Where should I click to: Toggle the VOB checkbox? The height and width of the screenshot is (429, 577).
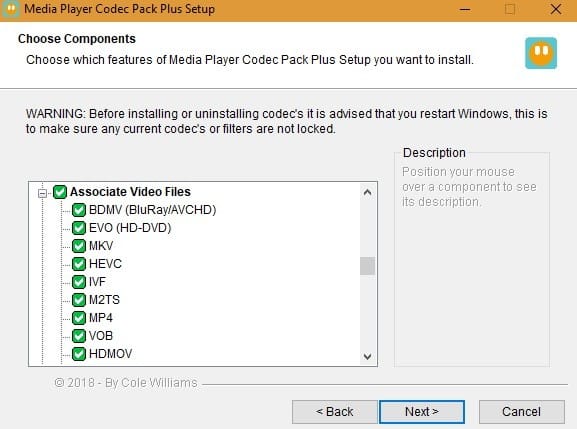pos(79,336)
